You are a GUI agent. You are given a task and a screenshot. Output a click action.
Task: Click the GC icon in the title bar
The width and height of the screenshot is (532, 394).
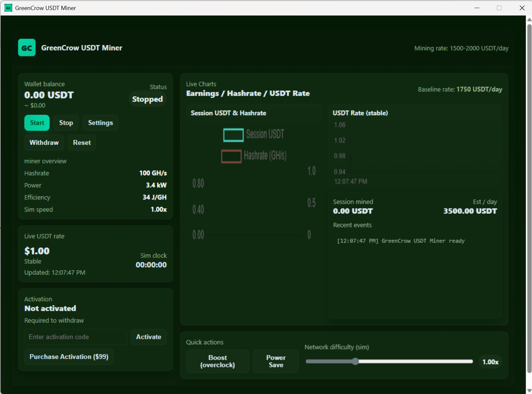pos(8,8)
